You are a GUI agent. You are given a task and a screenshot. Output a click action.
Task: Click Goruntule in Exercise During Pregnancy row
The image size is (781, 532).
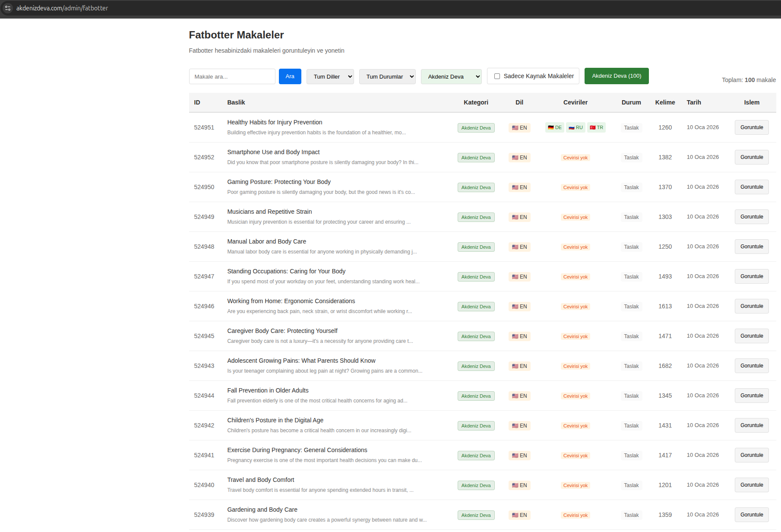(x=752, y=455)
